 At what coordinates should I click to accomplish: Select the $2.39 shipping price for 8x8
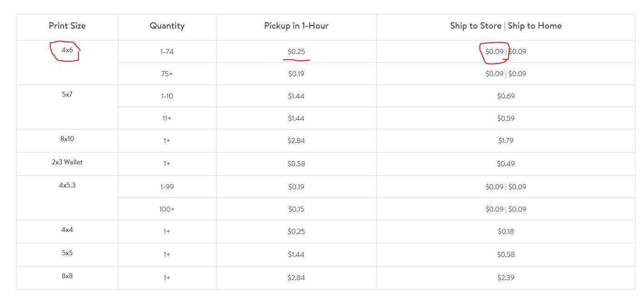pos(506,278)
